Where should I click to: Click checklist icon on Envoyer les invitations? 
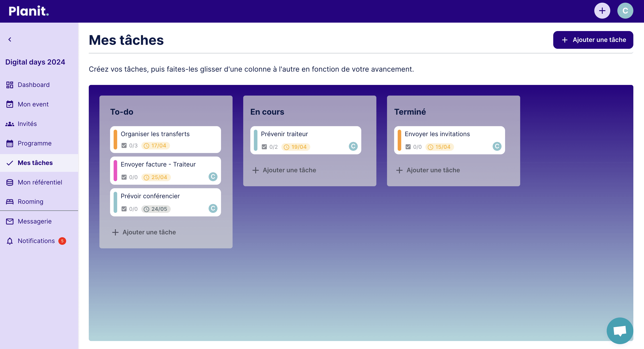[408, 147]
